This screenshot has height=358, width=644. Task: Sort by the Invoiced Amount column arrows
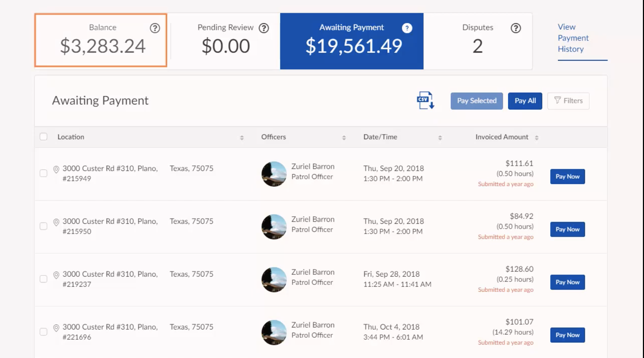pos(536,138)
